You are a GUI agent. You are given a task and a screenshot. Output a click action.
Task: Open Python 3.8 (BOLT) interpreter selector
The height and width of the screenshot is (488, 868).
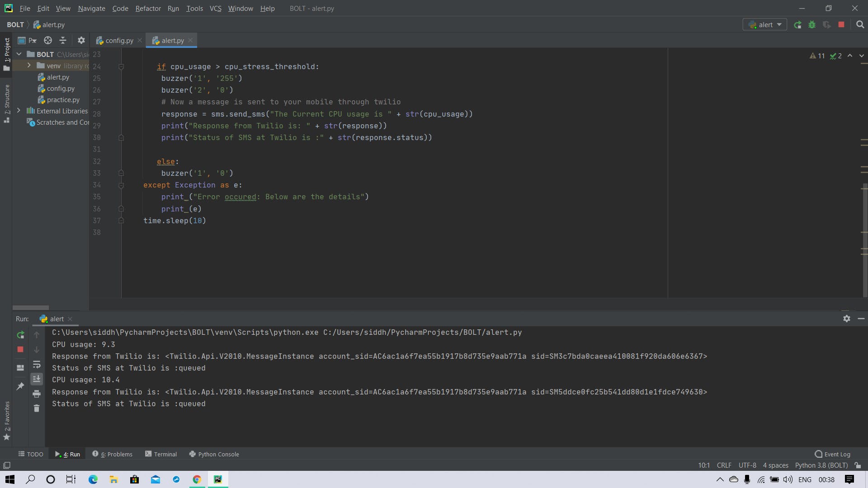(821, 465)
